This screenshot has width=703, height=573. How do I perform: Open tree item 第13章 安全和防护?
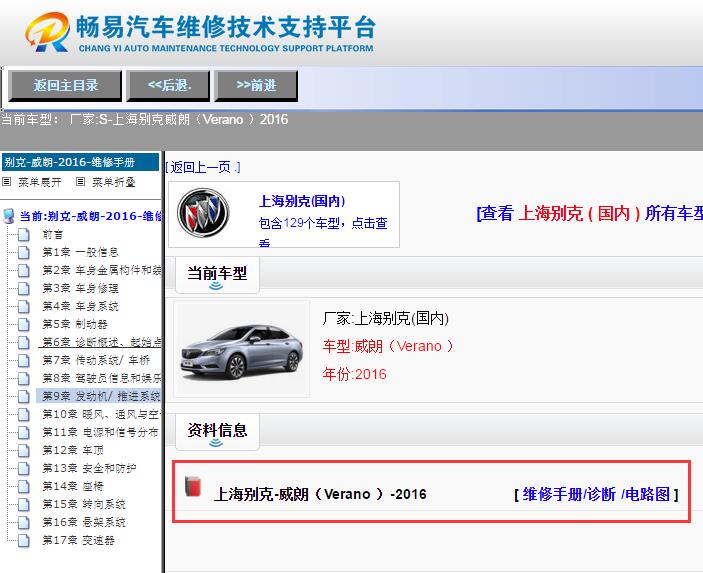click(89, 469)
